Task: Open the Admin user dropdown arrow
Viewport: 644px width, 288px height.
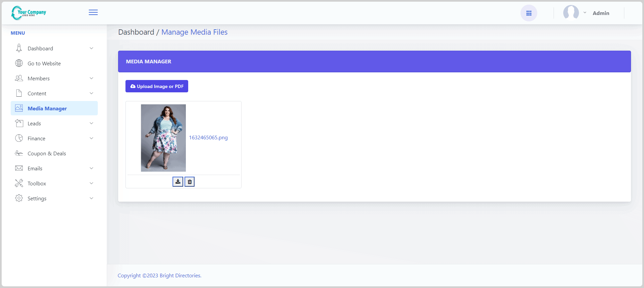Action: pyautogui.click(x=585, y=13)
